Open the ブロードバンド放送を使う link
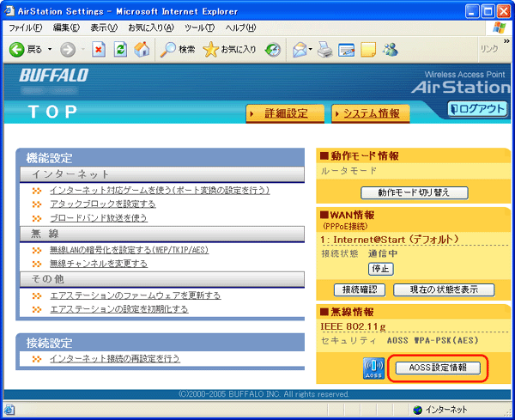 click(99, 218)
